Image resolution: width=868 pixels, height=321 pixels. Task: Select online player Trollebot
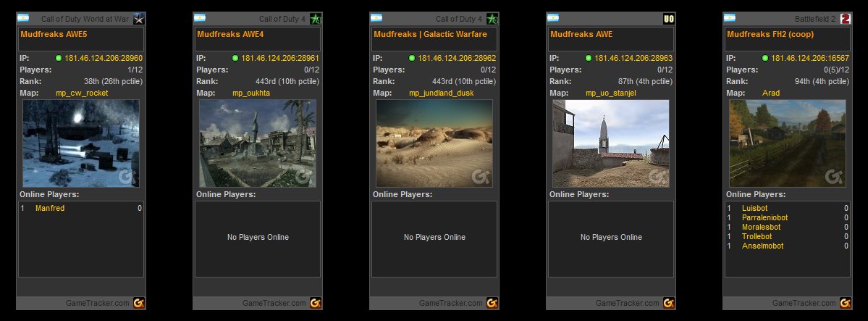tap(757, 237)
